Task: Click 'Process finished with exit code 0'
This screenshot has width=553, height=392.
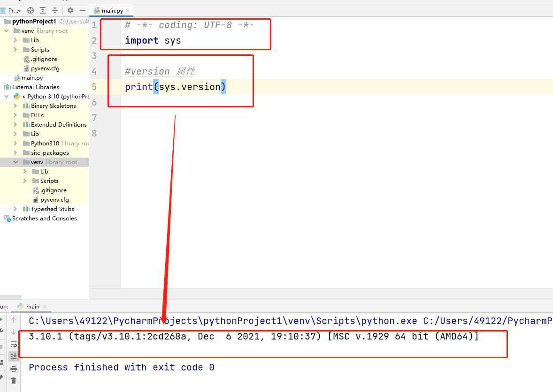Action: pos(122,367)
